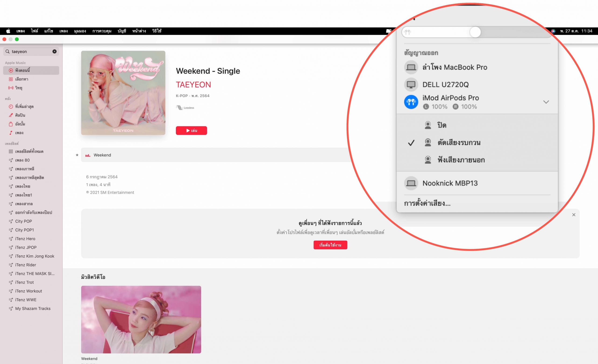Open the Radio (วิทยุ) section icon
The height and width of the screenshot is (364, 598).
pos(11,88)
